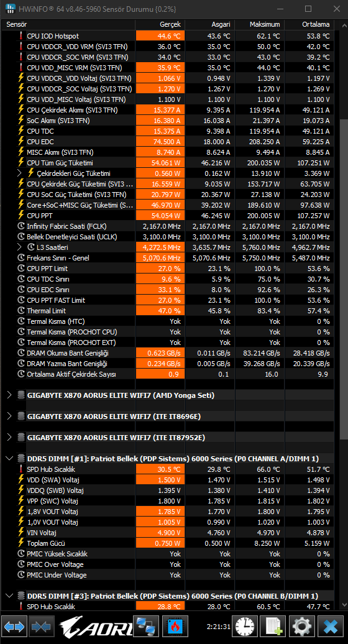Viewport: 348px width, 644px height.
Task: Click the 30.5 °C SPD Hub value
Action: point(160,469)
